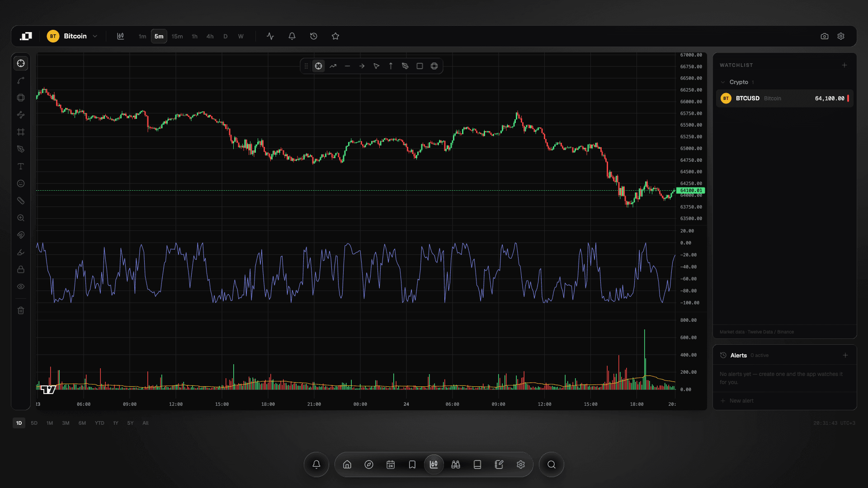Click the replay history clock icon

314,36
